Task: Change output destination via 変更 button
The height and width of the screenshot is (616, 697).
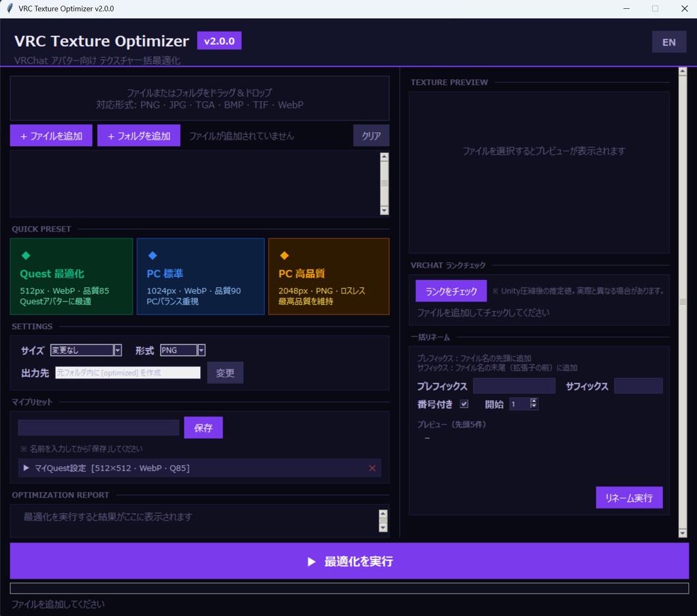Action: (x=225, y=372)
